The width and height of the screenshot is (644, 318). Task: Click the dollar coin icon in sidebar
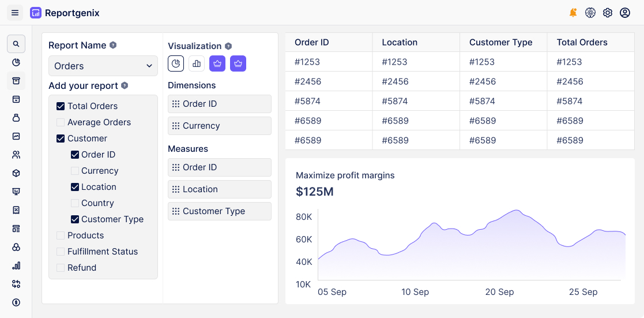click(16, 302)
